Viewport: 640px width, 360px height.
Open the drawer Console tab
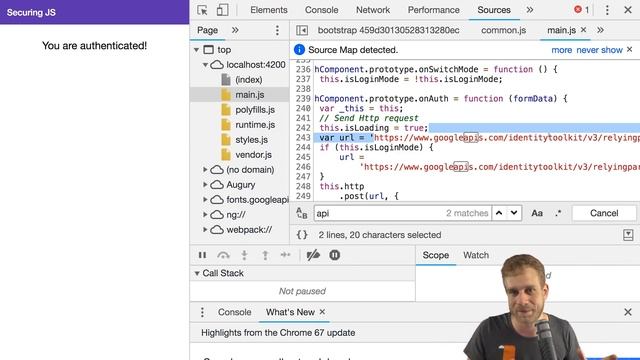(234, 312)
